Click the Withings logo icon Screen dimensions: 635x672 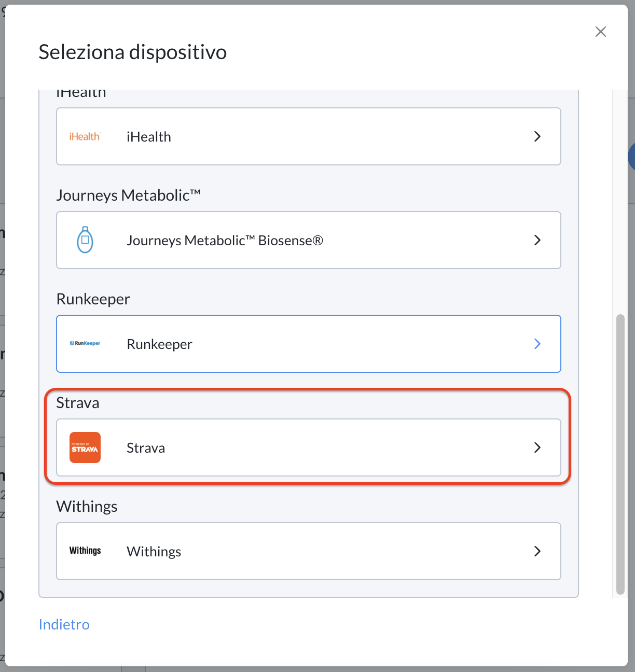tap(85, 551)
